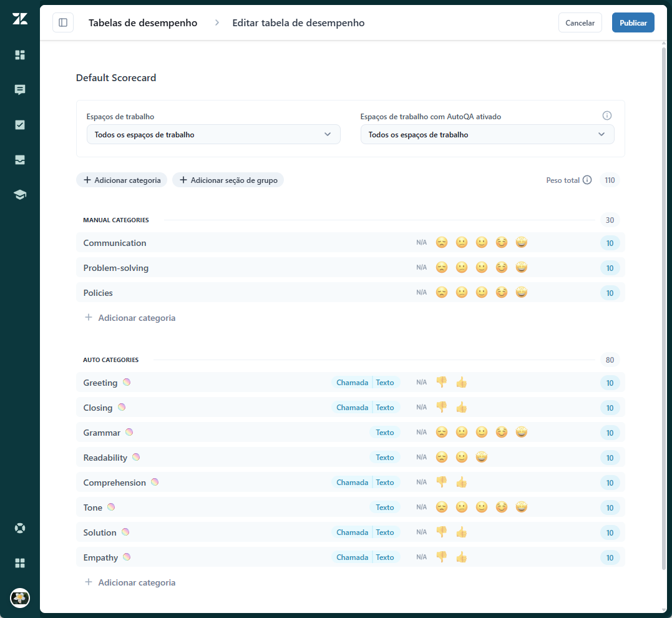Image resolution: width=672 pixels, height=618 pixels.
Task: Click Chamada tag in Greeting row
Action: 352,382
